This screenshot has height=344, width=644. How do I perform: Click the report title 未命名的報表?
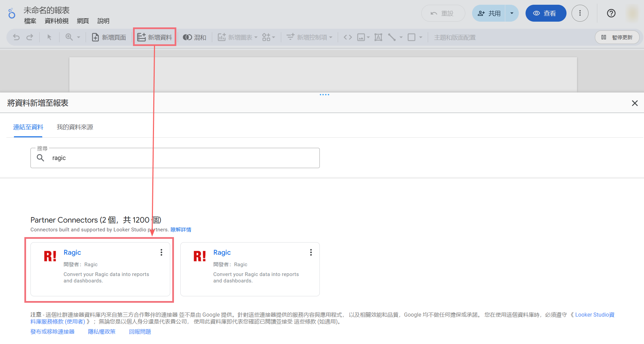tap(47, 10)
